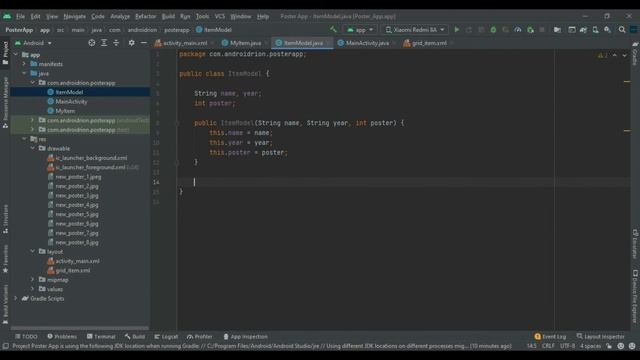This screenshot has height=360, width=640.
Task: Click the editor warnings indicator icon
Action: pos(602,55)
